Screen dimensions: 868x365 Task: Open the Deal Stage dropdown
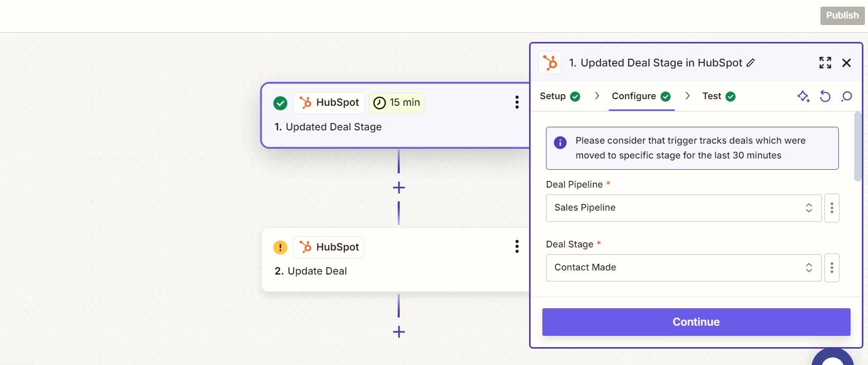click(683, 268)
